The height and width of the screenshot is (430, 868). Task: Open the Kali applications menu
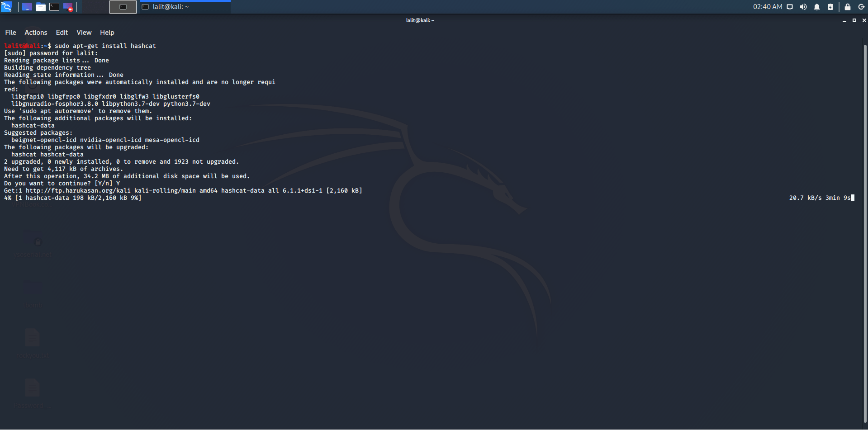(x=6, y=7)
